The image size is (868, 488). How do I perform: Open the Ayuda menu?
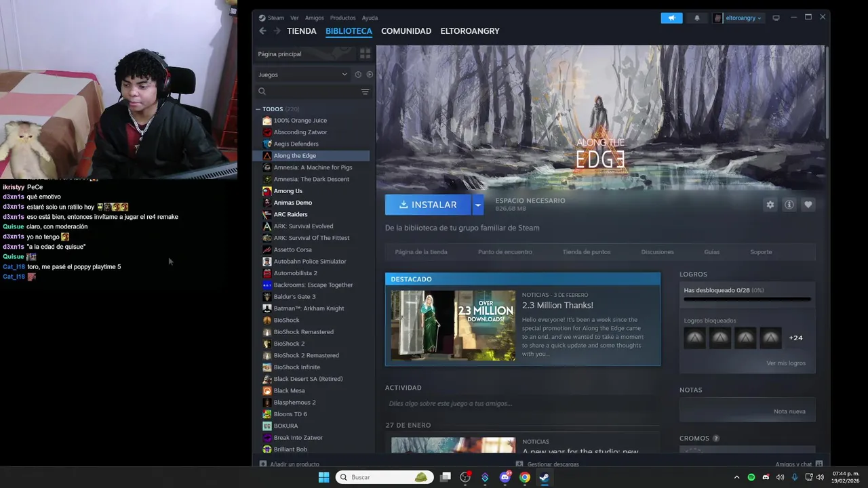pyautogui.click(x=370, y=18)
